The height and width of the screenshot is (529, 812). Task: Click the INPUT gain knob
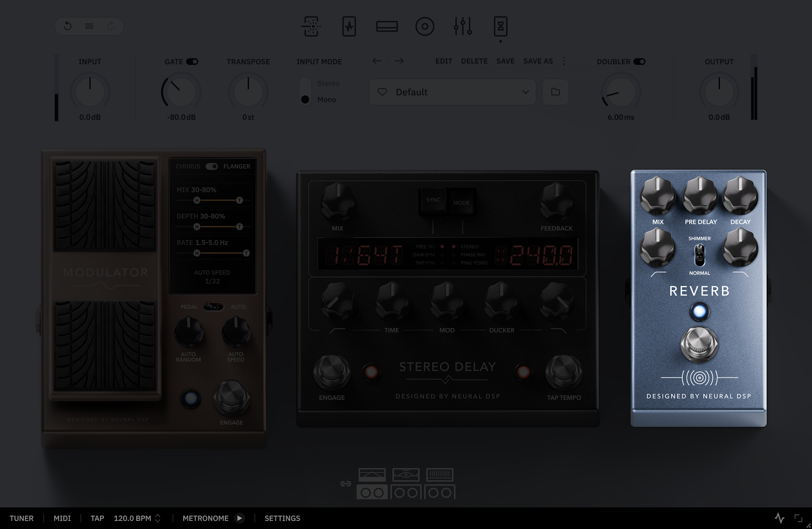click(x=90, y=92)
